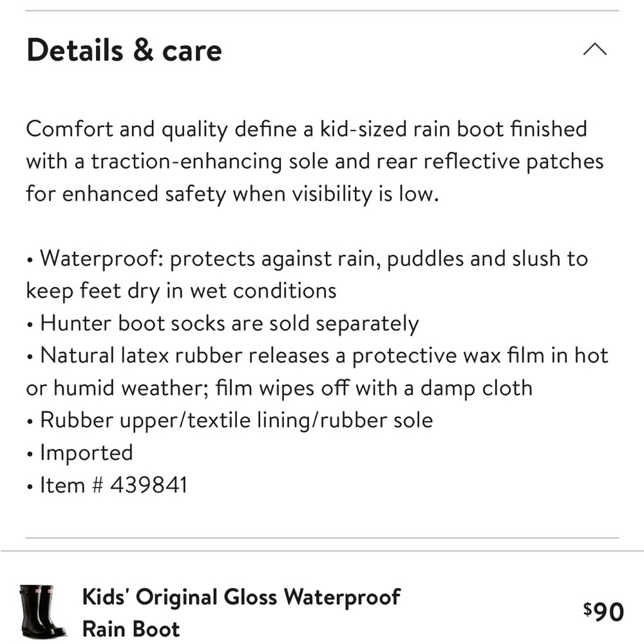Collapse the Details & care chevron arrow
Image resolution: width=644 pixels, height=644 pixels.
click(594, 49)
